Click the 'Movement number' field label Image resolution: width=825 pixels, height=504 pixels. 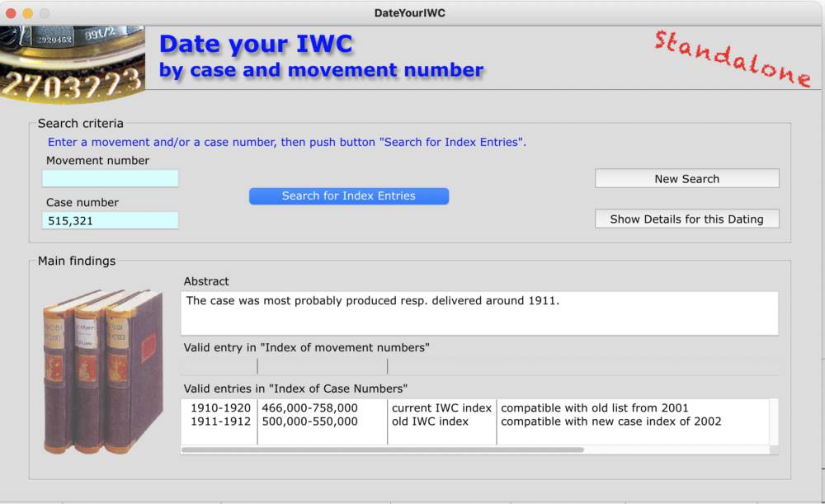pyautogui.click(x=97, y=161)
